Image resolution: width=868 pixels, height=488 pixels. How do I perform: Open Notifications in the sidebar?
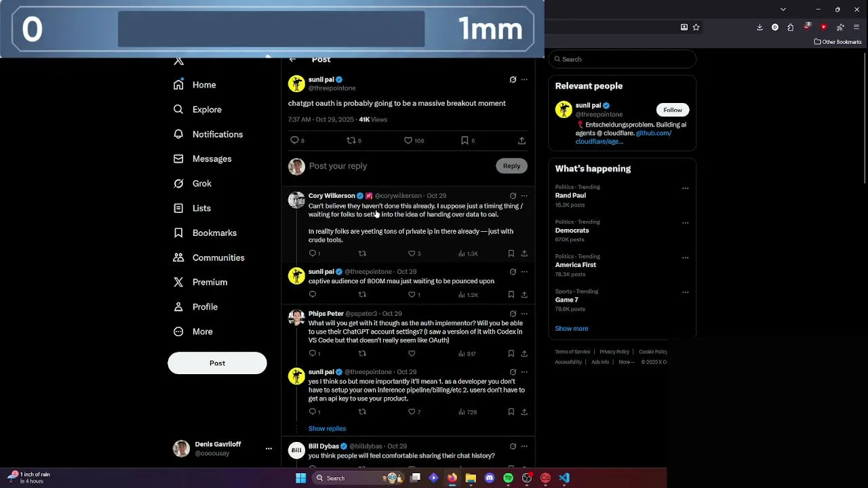pos(208,134)
